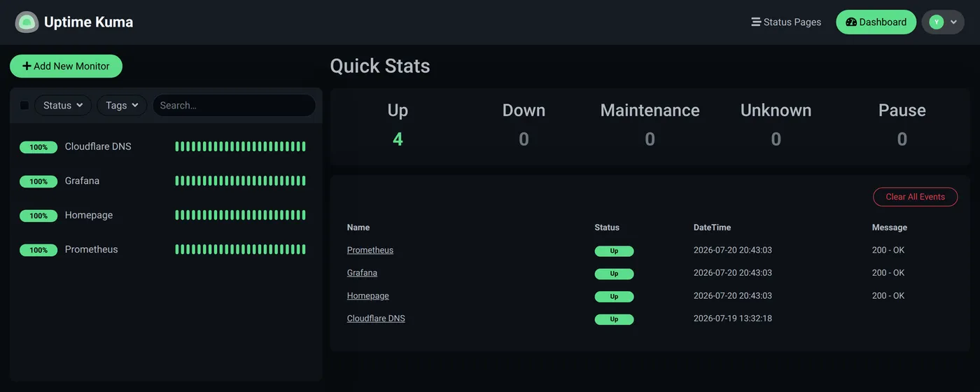Image resolution: width=980 pixels, height=392 pixels.
Task: Click the Prometheus row 200 - OK message
Action: (888, 250)
